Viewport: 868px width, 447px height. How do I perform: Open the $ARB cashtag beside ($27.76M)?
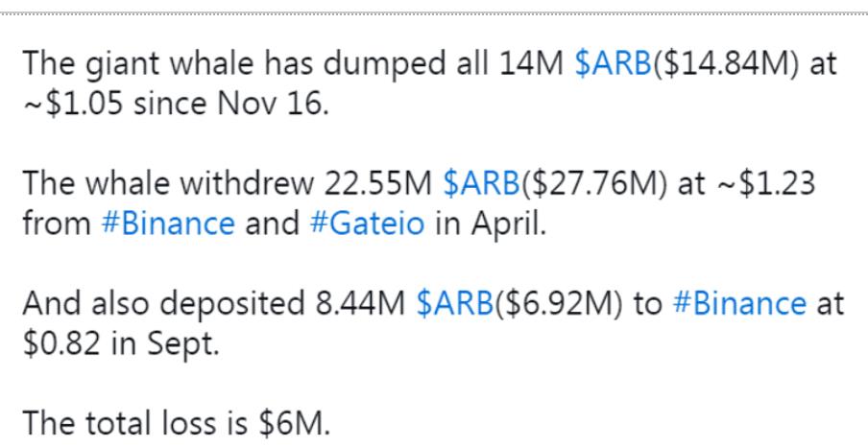pyautogui.click(x=482, y=183)
